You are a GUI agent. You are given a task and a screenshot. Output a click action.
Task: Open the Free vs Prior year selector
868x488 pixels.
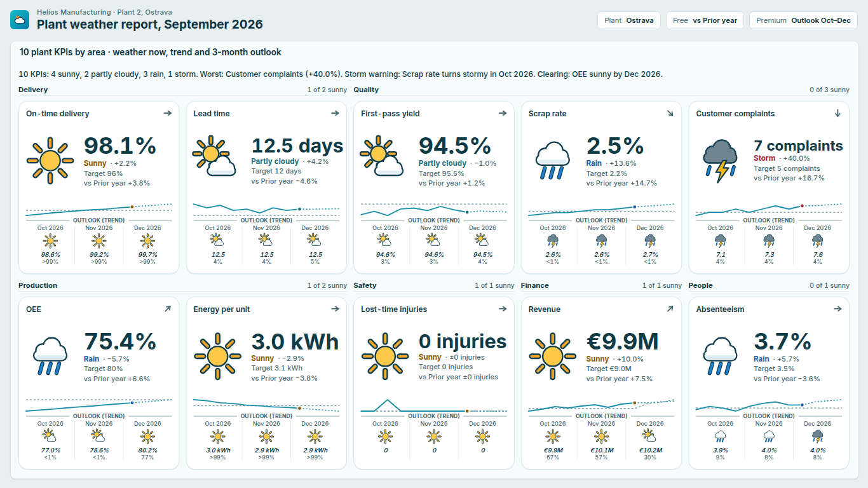click(705, 20)
